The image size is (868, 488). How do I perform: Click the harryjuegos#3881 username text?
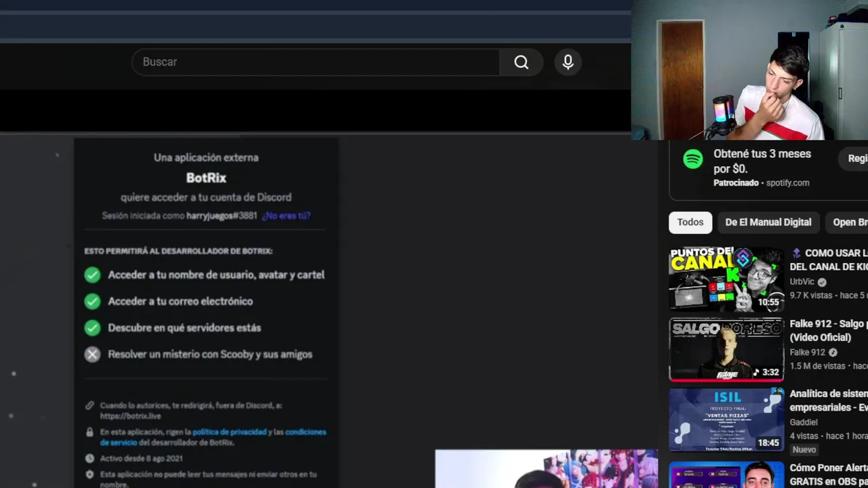pyautogui.click(x=222, y=216)
